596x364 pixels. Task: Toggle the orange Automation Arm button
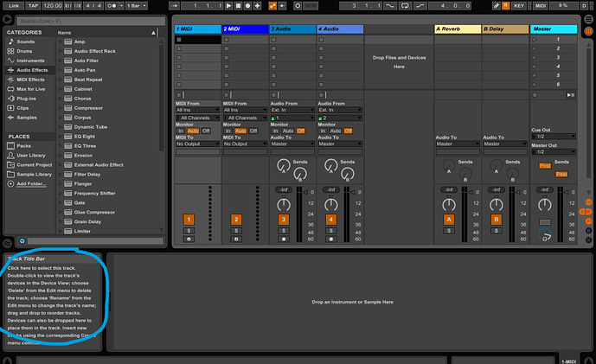coord(272,6)
